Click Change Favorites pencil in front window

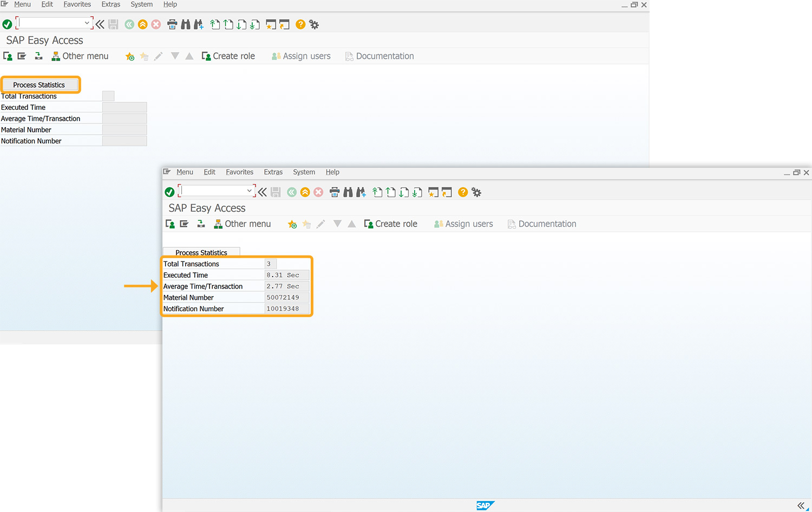320,224
